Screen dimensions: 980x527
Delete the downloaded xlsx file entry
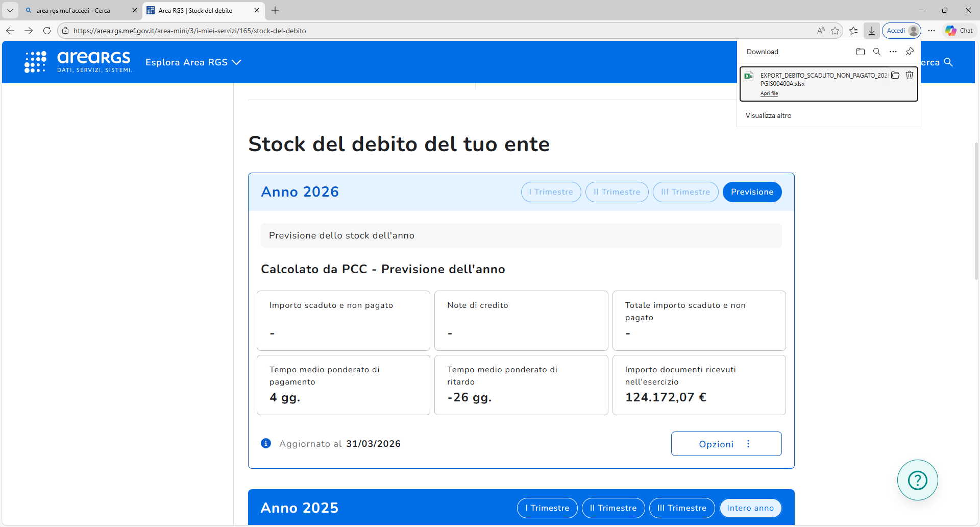910,76
